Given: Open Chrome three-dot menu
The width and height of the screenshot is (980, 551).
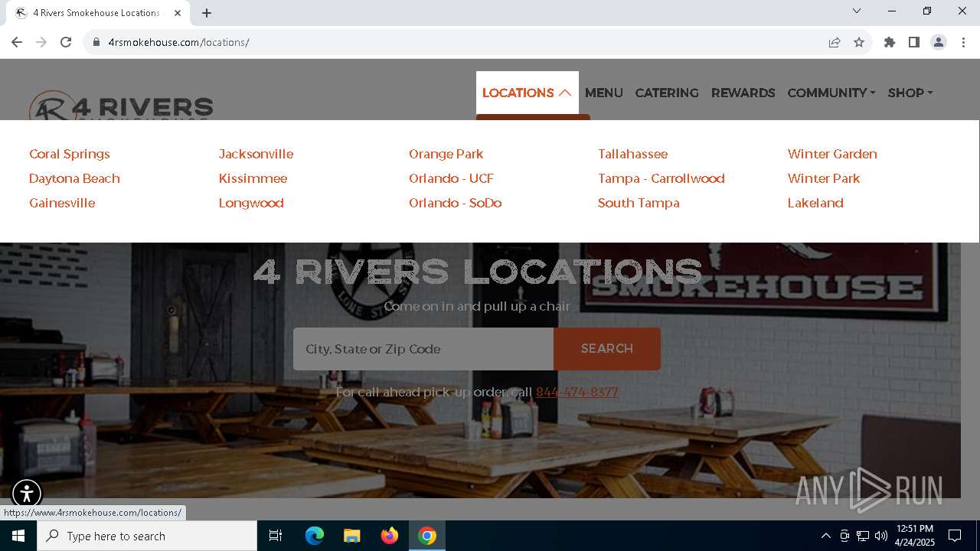Looking at the screenshot, I should pos(963,42).
